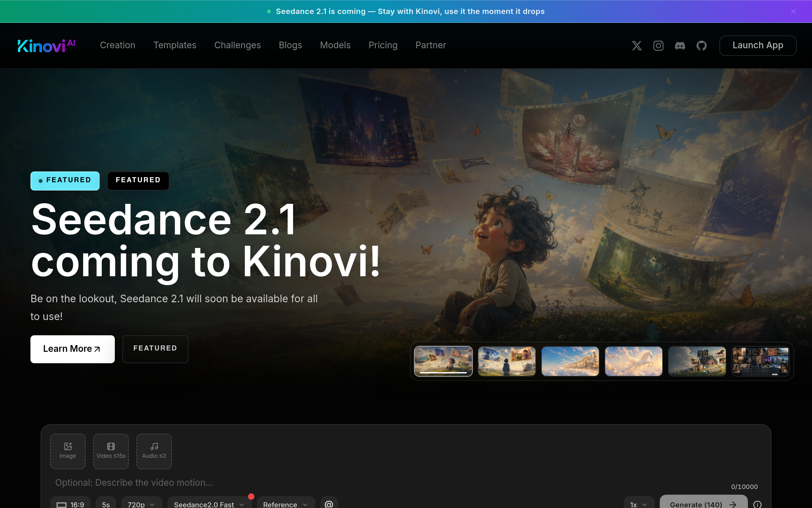Open the Models page

pyautogui.click(x=335, y=45)
